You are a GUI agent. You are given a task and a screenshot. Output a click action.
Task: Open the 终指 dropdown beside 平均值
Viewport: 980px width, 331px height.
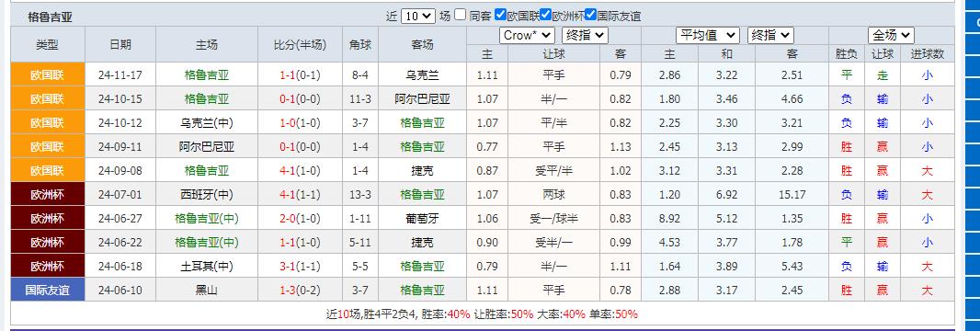coord(770,35)
